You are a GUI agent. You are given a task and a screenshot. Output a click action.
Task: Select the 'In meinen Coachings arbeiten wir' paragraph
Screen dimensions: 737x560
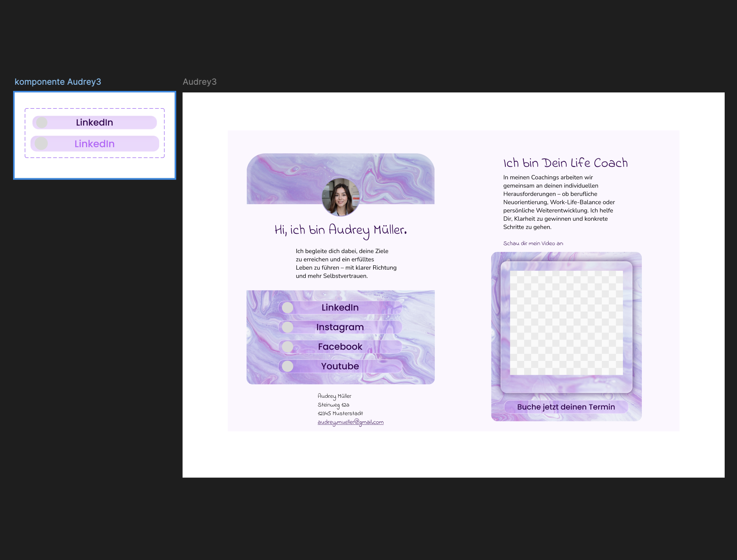click(559, 202)
